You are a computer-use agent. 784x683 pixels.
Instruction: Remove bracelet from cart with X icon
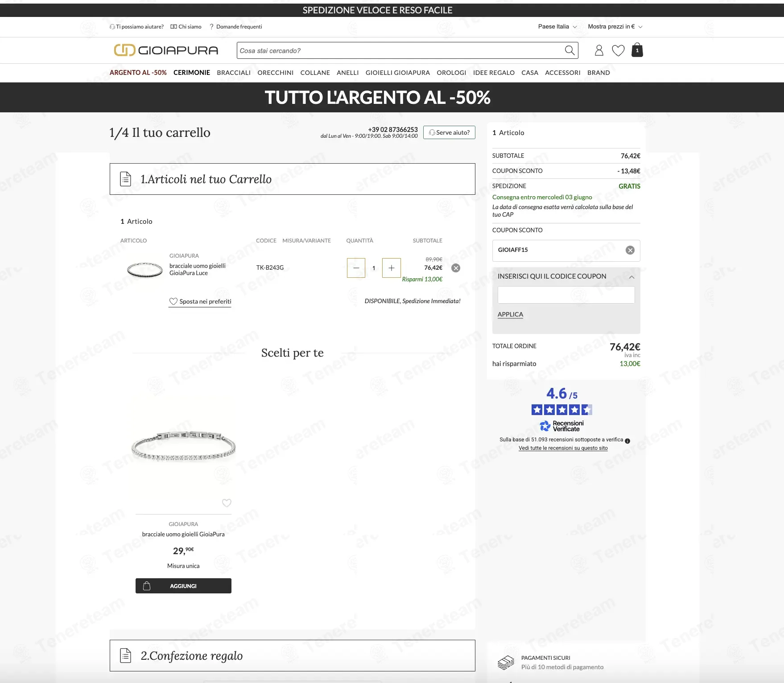click(456, 268)
